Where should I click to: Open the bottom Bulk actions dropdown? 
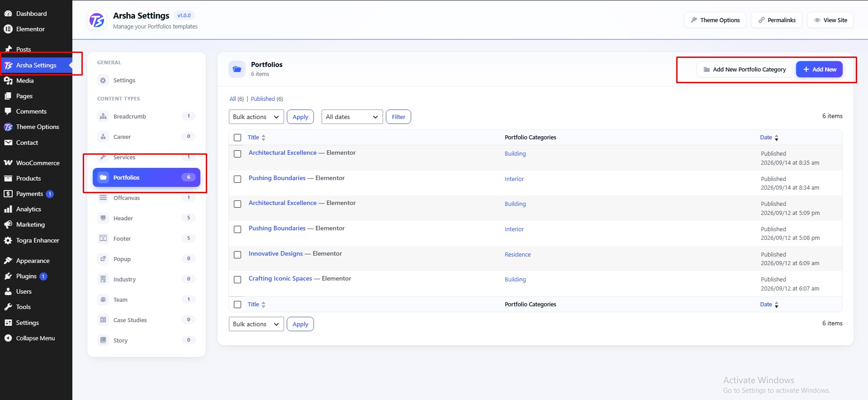(x=256, y=324)
